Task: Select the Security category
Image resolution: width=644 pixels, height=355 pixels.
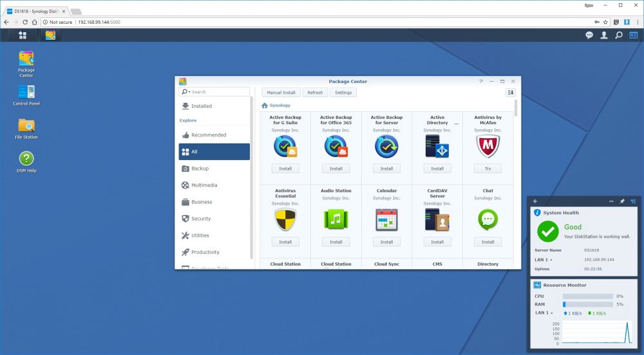Action: [x=214, y=219]
